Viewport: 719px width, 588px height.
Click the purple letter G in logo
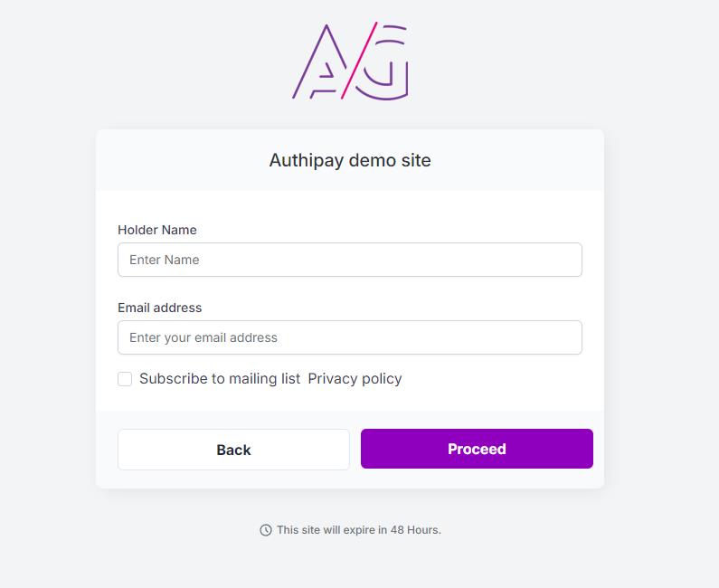pyautogui.click(x=382, y=62)
